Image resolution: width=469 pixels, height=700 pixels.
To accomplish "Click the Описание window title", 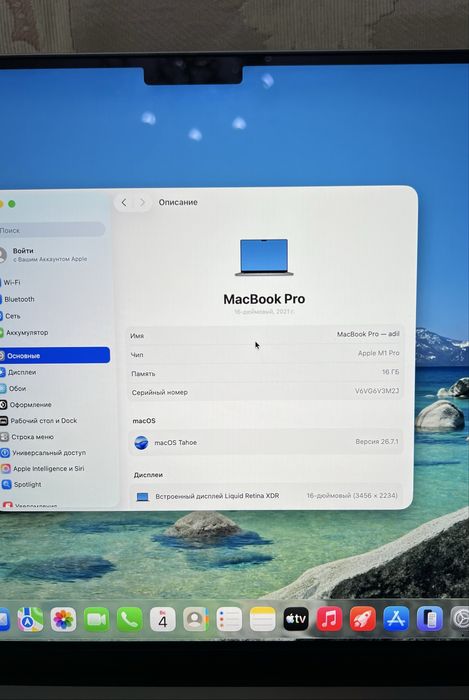I will [178, 202].
